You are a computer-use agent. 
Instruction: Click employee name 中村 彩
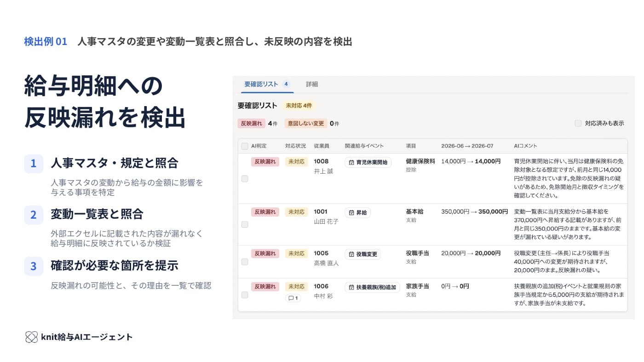(x=323, y=296)
